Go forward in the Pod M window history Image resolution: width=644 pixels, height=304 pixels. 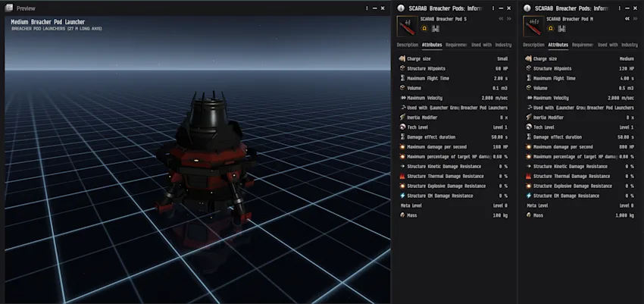635,19
